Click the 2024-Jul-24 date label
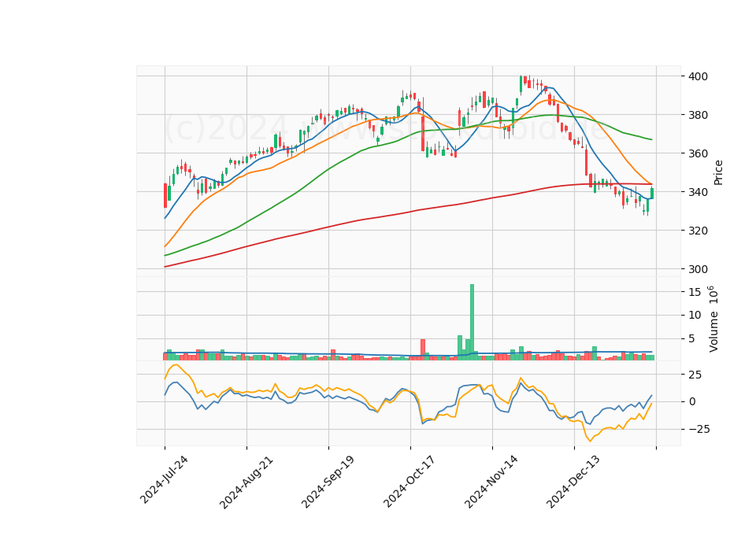Screen dimensions: 756x543 [164, 480]
